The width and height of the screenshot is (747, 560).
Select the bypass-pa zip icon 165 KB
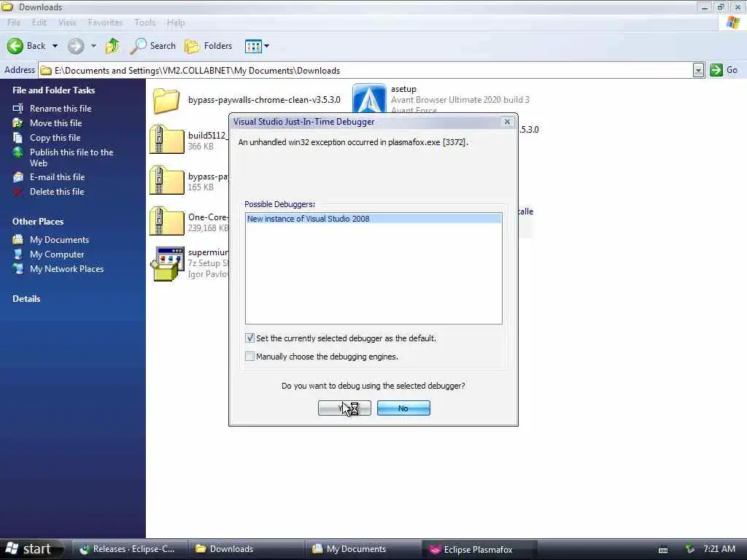click(x=166, y=181)
